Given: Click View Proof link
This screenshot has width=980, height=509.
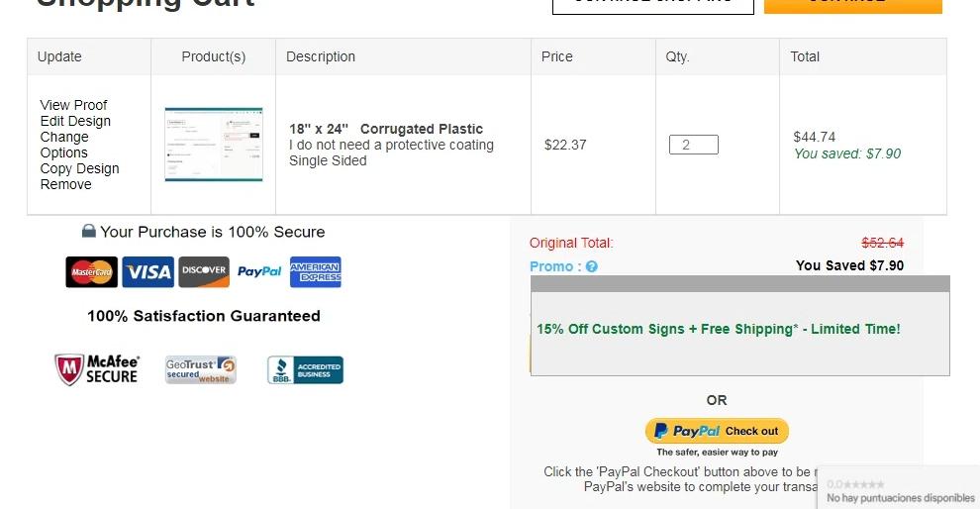Looking at the screenshot, I should [73, 105].
